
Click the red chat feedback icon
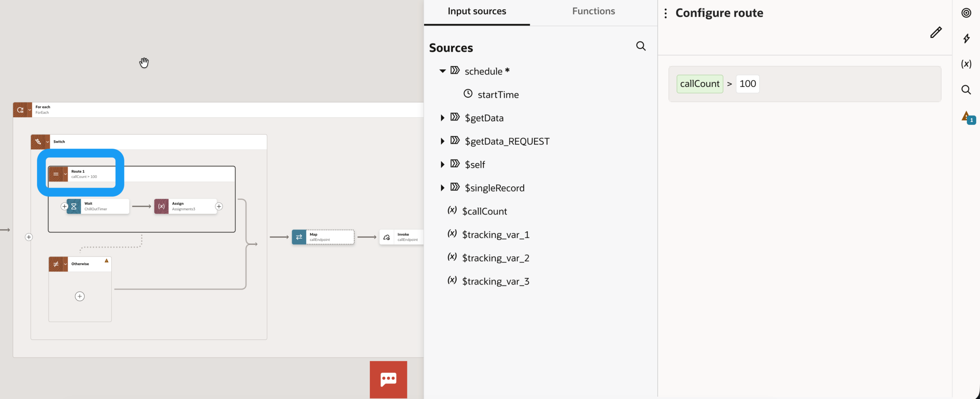click(x=388, y=379)
